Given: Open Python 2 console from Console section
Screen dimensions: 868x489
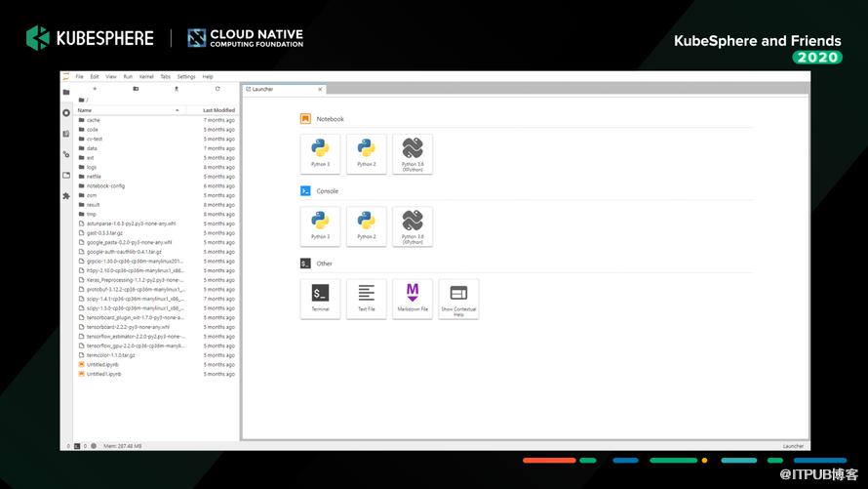Looking at the screenshot, I should (366, 225).
